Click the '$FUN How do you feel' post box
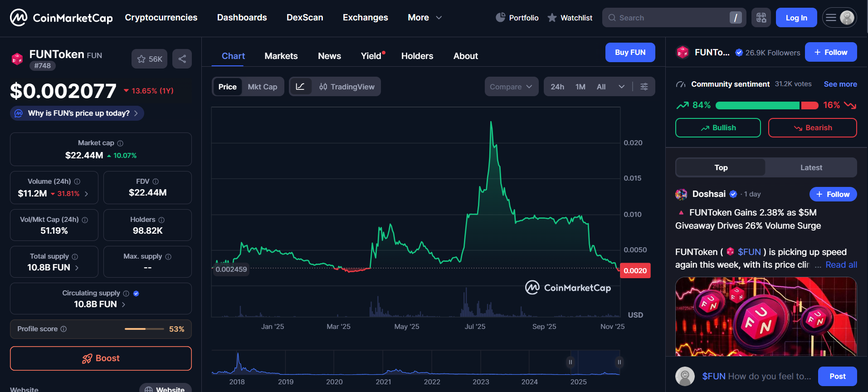Viewport: 868px width, 392px height. pyautogui.click(x=756, y=376)
